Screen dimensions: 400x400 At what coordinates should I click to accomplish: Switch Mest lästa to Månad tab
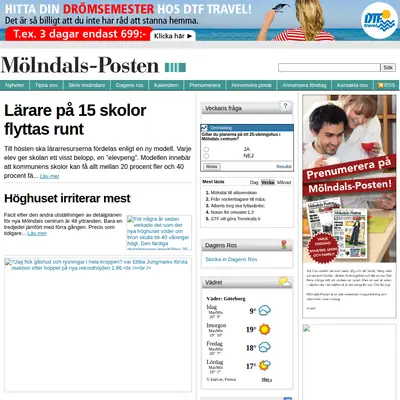coord(284,182)
